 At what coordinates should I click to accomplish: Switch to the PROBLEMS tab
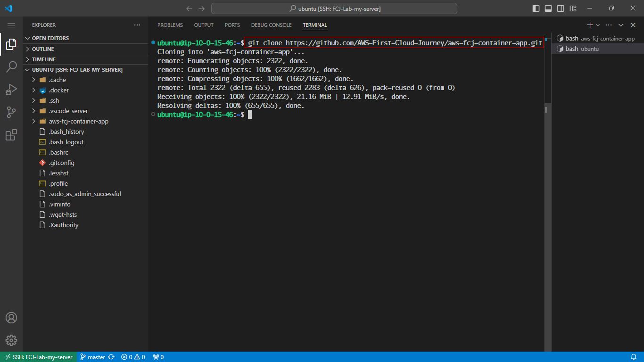(x=170, y=25)
